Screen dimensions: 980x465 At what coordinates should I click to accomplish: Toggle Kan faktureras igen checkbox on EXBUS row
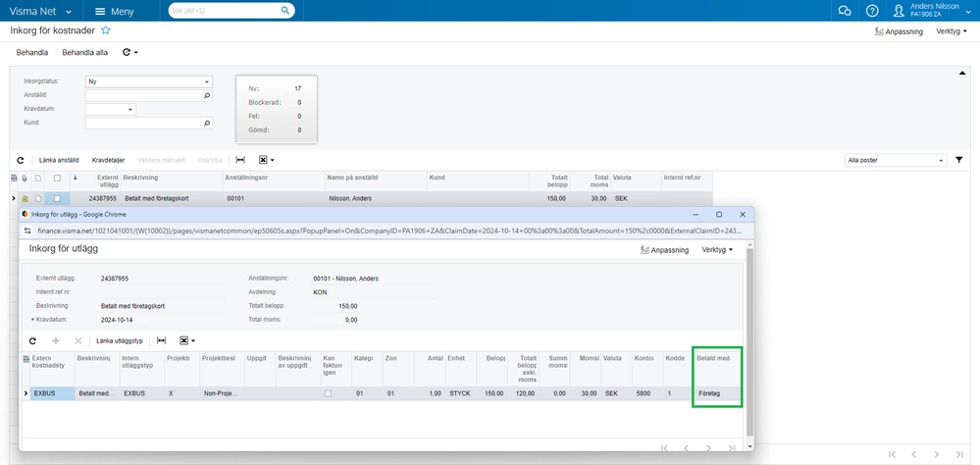pos(328,393)
